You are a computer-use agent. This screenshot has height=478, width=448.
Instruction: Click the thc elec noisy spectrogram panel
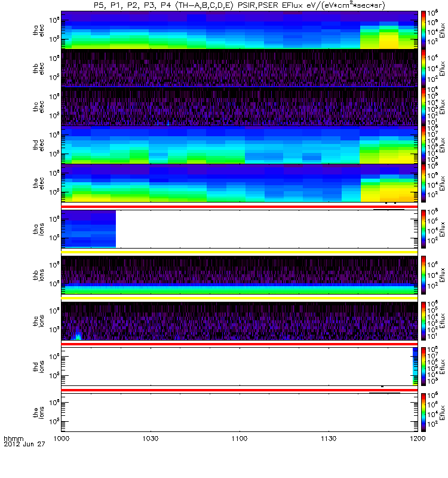240,107
